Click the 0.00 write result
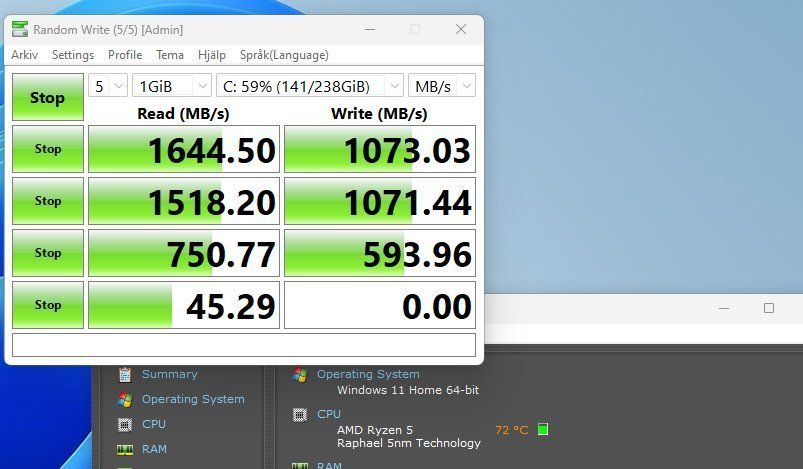The image size is (803, 469). [380, 305]
